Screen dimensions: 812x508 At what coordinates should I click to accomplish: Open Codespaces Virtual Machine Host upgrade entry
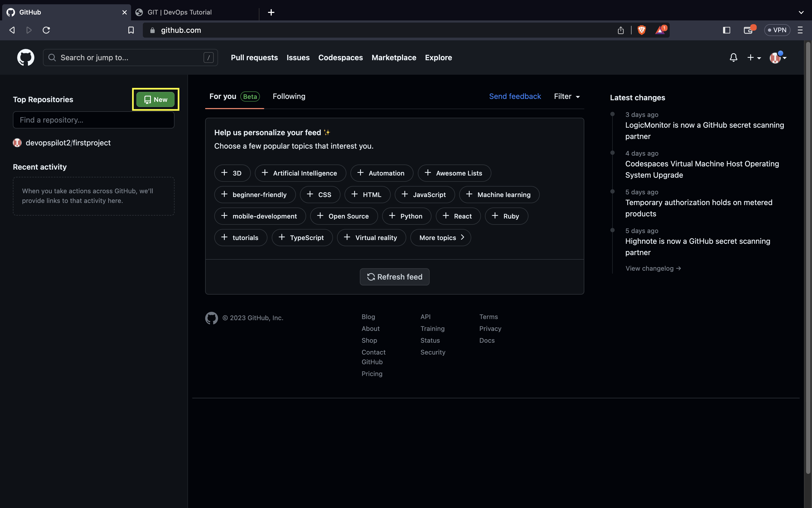(702, 169)
